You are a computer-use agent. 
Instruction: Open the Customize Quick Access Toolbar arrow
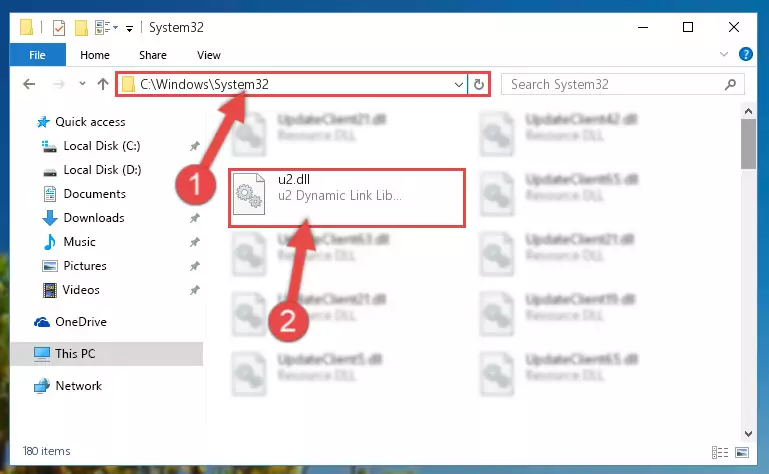(129, 28)
